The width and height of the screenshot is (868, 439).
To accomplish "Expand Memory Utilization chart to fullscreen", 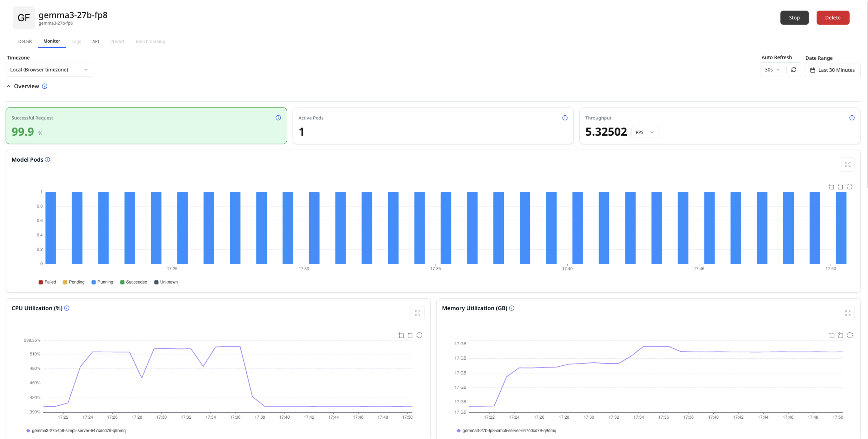I will tap(847, 313).
